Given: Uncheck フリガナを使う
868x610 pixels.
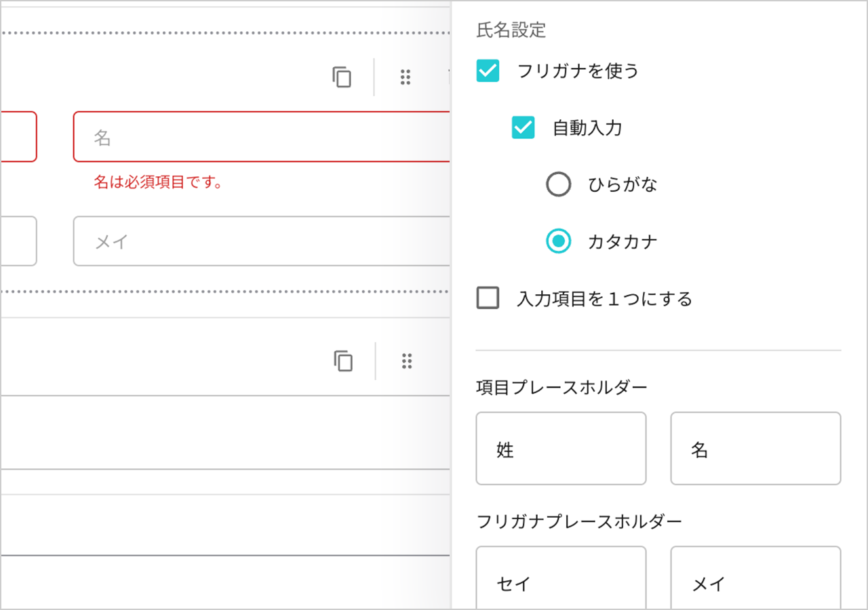Looking at the screenshot, I should click(488, 70).
